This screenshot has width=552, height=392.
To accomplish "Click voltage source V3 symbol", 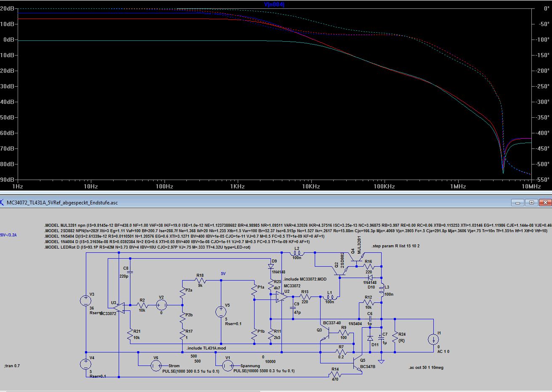I will pos(86,300).
